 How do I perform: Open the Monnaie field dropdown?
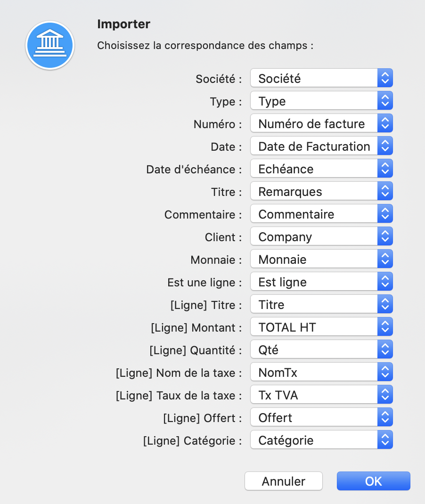[x=321, y=259]
